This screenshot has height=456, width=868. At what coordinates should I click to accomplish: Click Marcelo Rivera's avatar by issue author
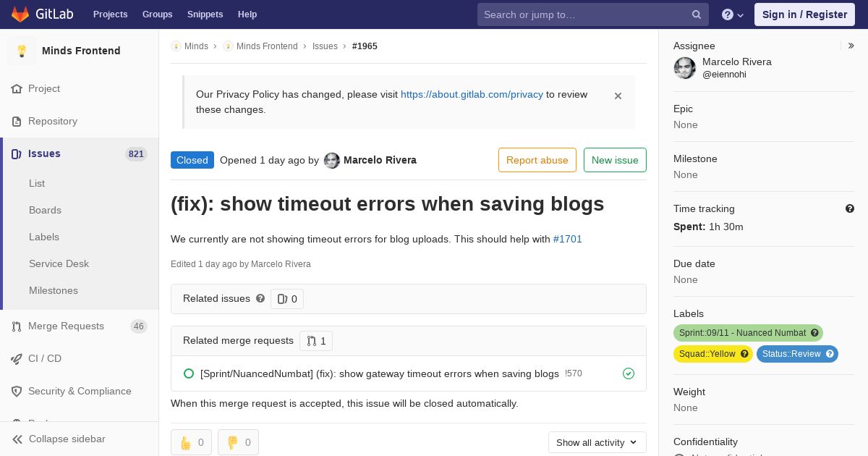click(x=332, y=161)
